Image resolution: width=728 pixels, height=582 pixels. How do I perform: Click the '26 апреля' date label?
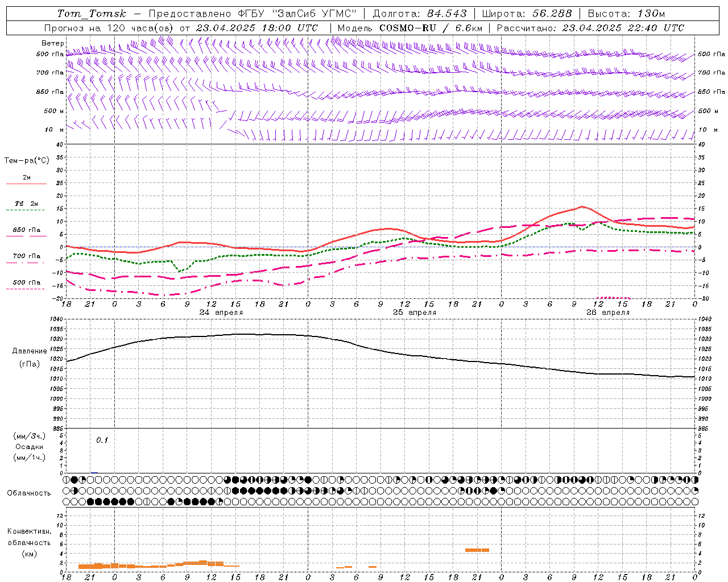tap(608, 313)
